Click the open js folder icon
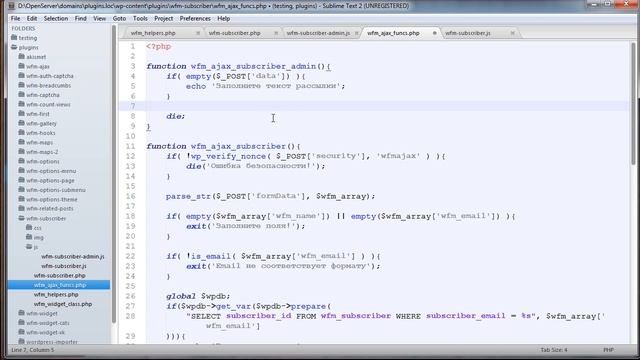The image size is (640, 360). [29, 247]
